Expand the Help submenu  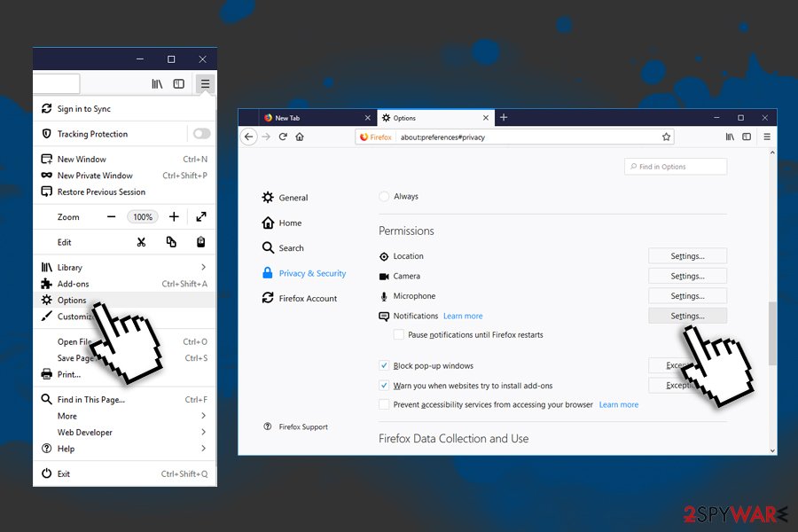point(125,449)
